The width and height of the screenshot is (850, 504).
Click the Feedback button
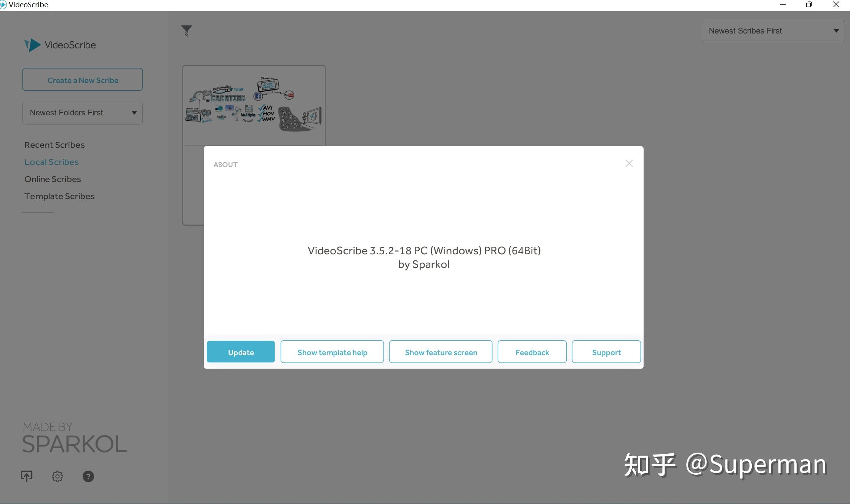coord(532,352)
